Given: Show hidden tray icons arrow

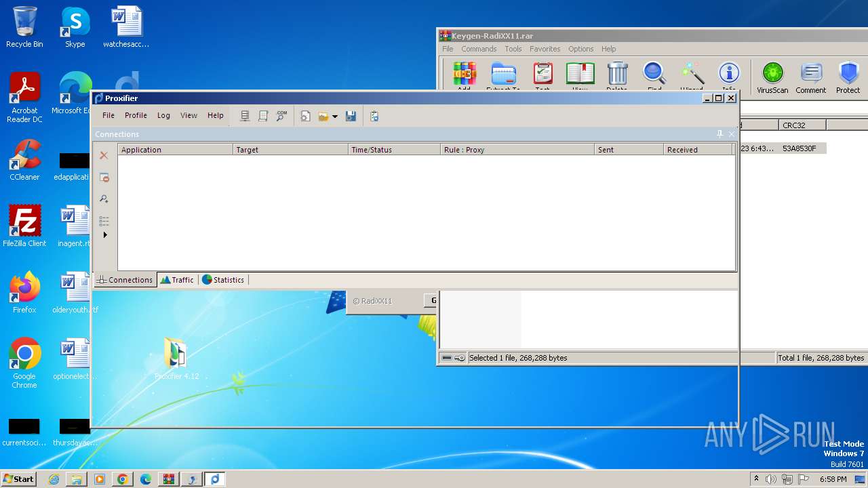Looking at the screenshot, I should coord(756,479).
